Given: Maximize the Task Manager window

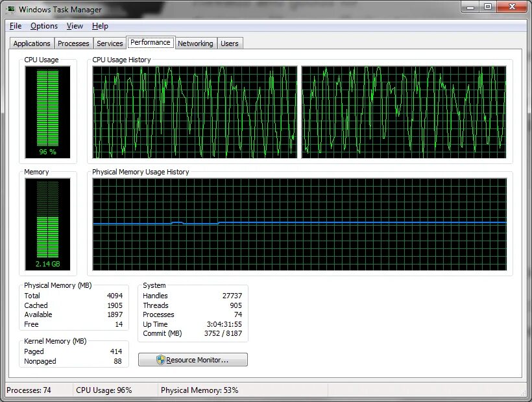Looking at the screenshot, I should [488, 6].
